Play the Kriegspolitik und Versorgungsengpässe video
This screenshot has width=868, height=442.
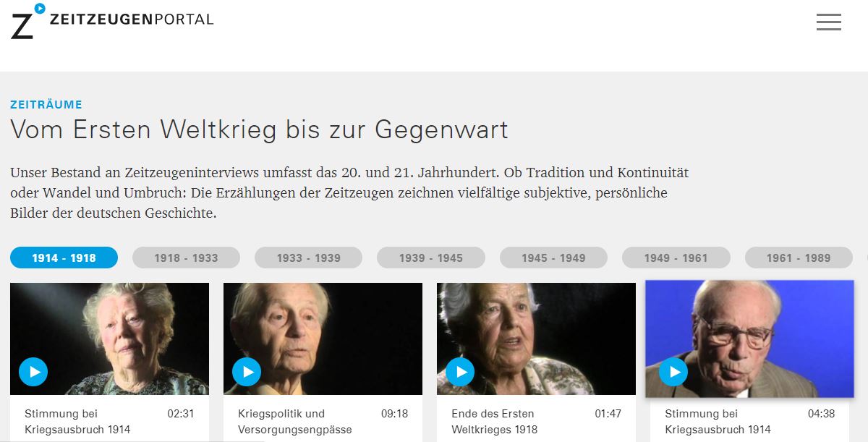[x=247, y=372]
